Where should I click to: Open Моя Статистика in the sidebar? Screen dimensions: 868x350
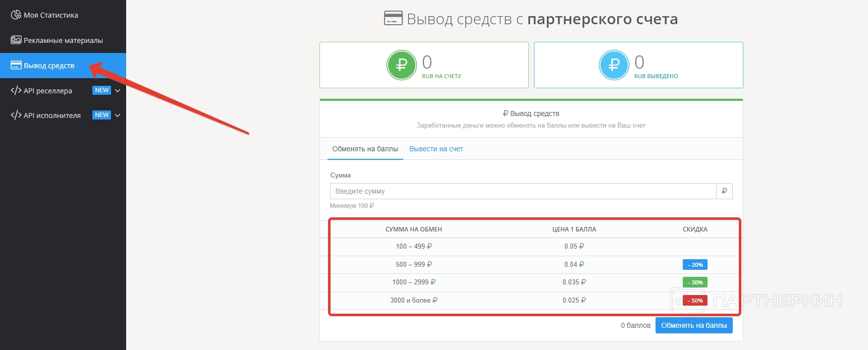[63, 15]
